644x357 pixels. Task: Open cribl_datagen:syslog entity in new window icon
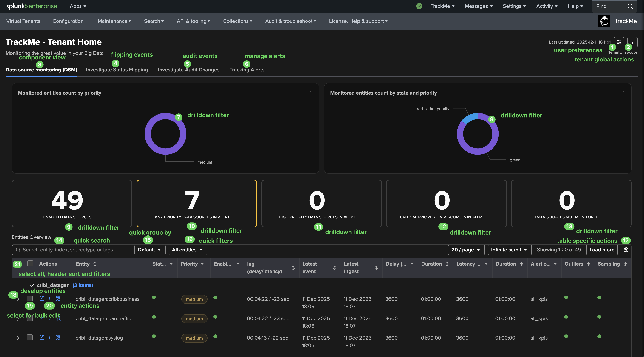point(42,337)
